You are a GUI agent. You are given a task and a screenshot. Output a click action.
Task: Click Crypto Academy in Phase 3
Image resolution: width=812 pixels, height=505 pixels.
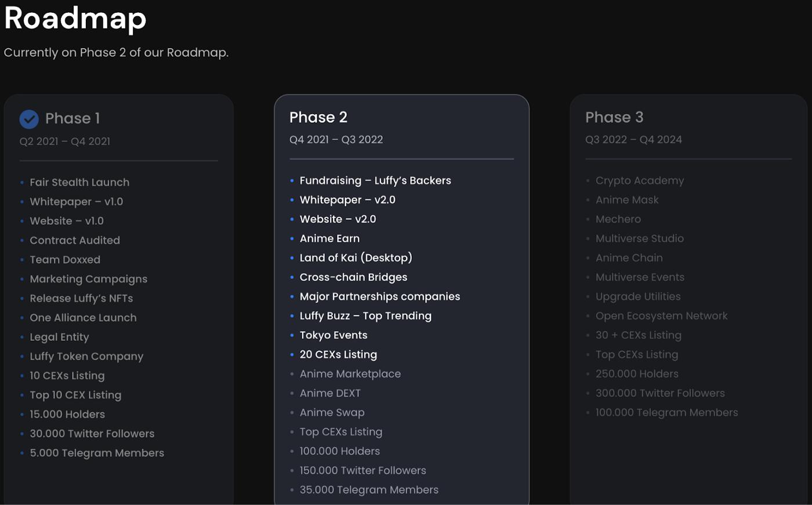(639, 180)
